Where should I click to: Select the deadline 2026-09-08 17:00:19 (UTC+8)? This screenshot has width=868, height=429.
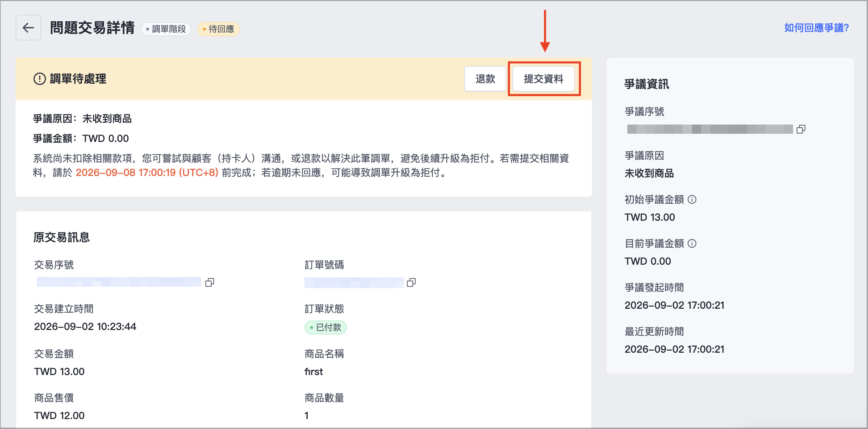click(147, 173)
